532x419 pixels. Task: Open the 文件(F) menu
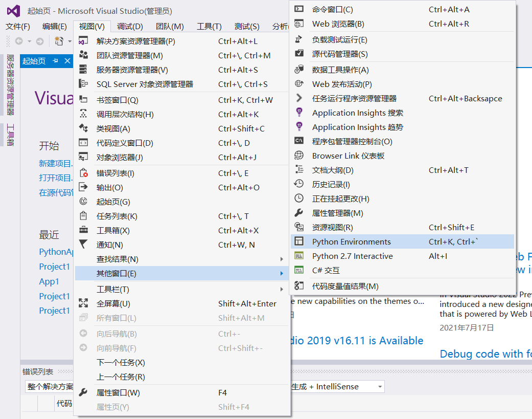(18, 27)
